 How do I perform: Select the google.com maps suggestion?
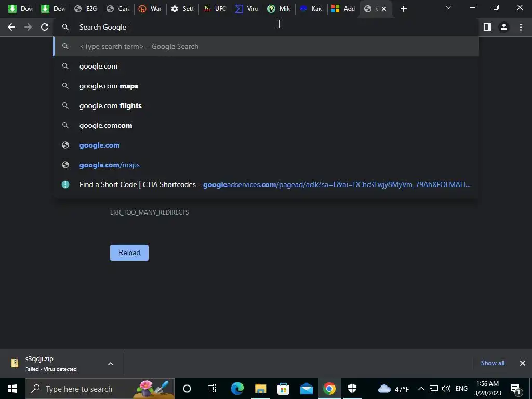[x=265, y=86]
